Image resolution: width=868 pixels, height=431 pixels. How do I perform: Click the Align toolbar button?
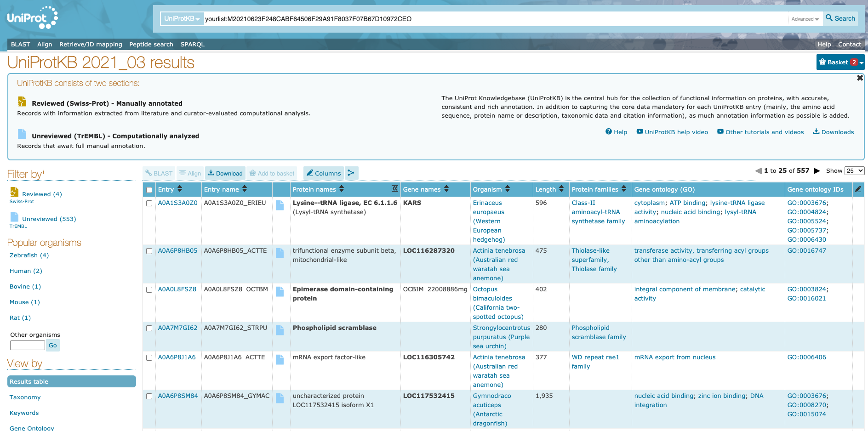190,173
